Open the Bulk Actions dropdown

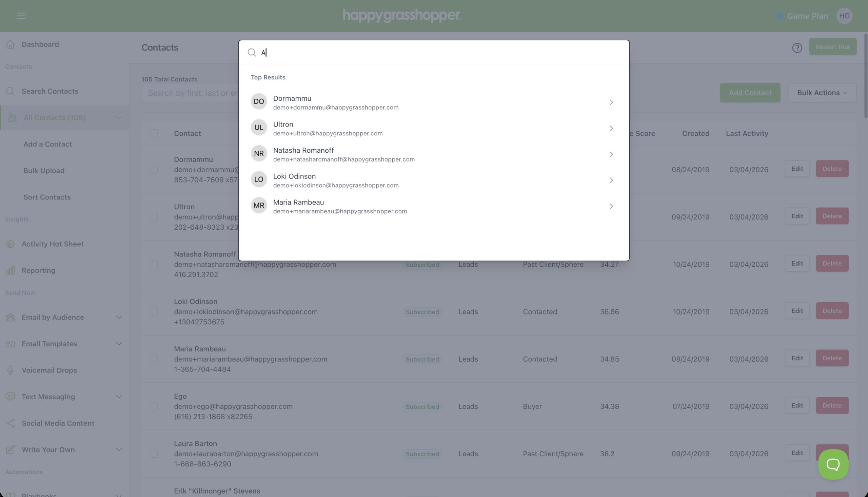pos(822,93)
